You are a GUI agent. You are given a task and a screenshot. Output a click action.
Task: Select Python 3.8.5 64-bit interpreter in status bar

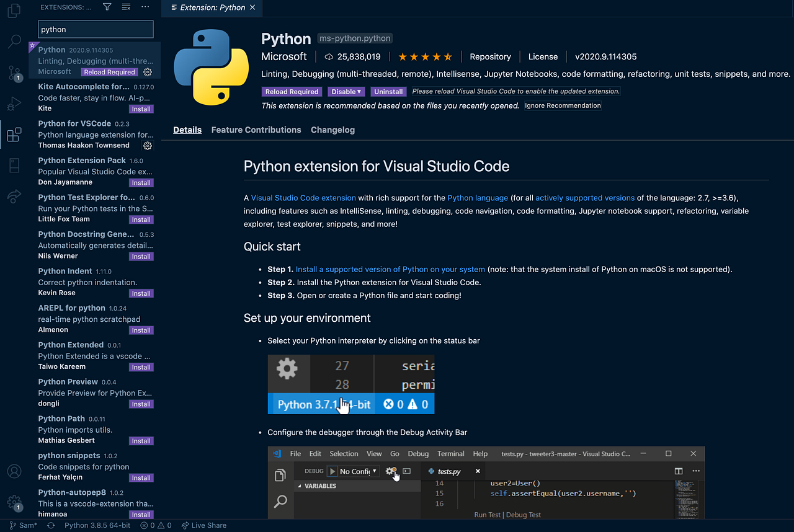pyautogui.click(x=97, y=525)
